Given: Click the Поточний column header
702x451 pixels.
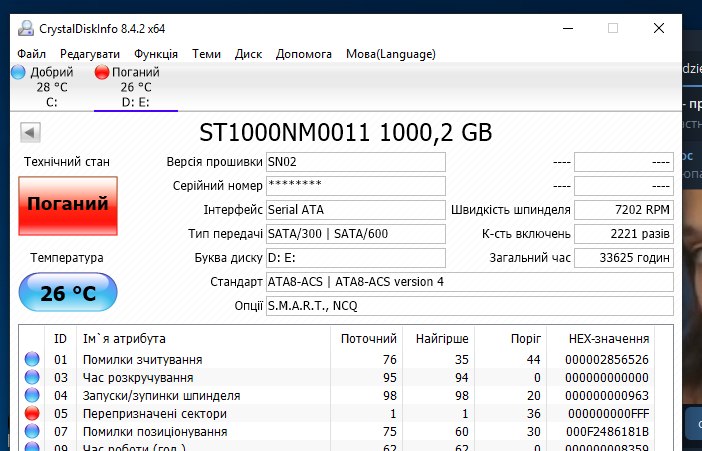Looking at the screenshot, I should (367, 339).
